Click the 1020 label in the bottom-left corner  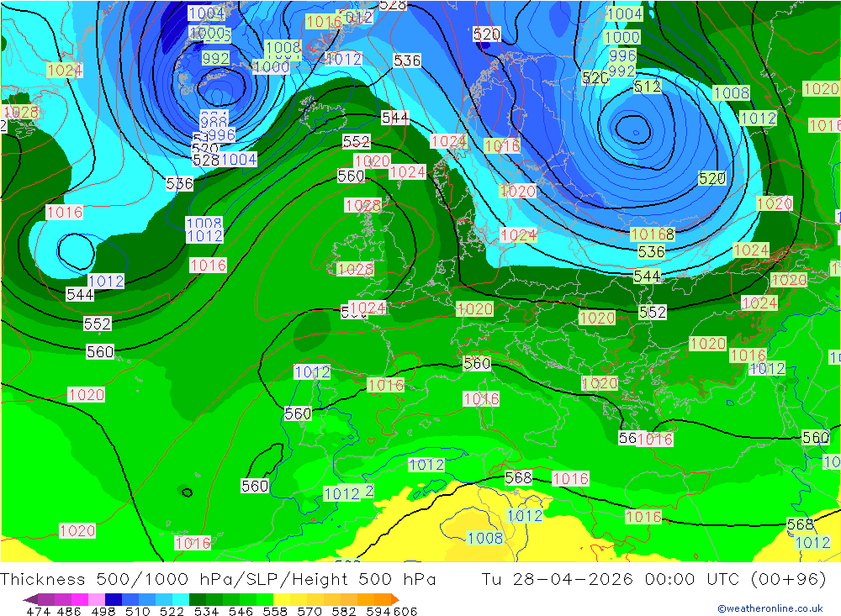click(x=77, y=531)
